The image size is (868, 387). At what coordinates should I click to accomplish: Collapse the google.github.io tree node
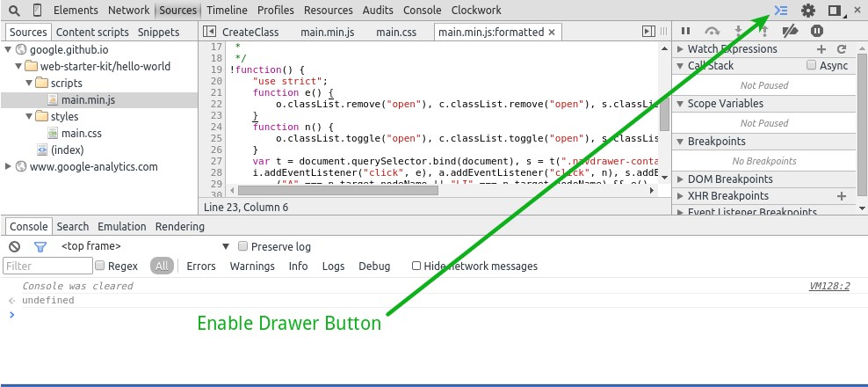point(9,50)
